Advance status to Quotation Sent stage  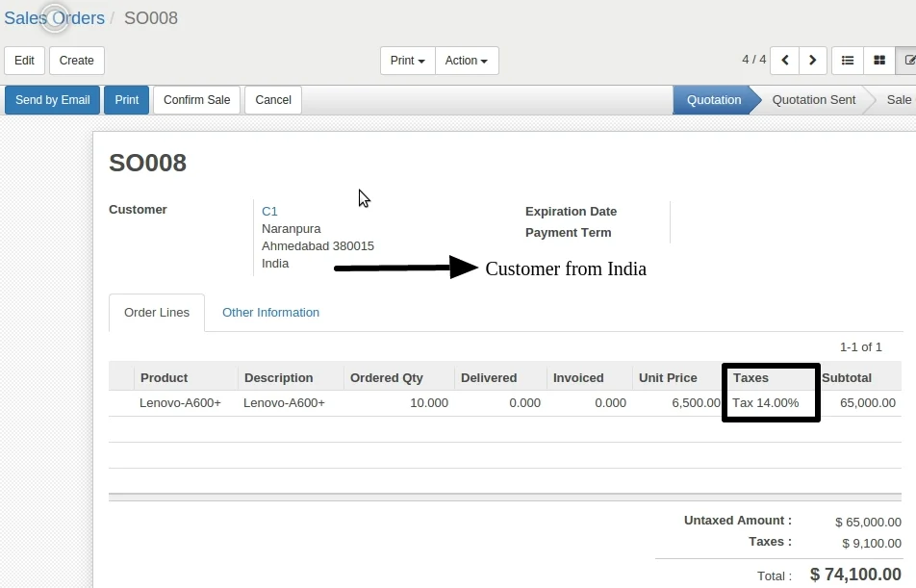tap(813, 99)
